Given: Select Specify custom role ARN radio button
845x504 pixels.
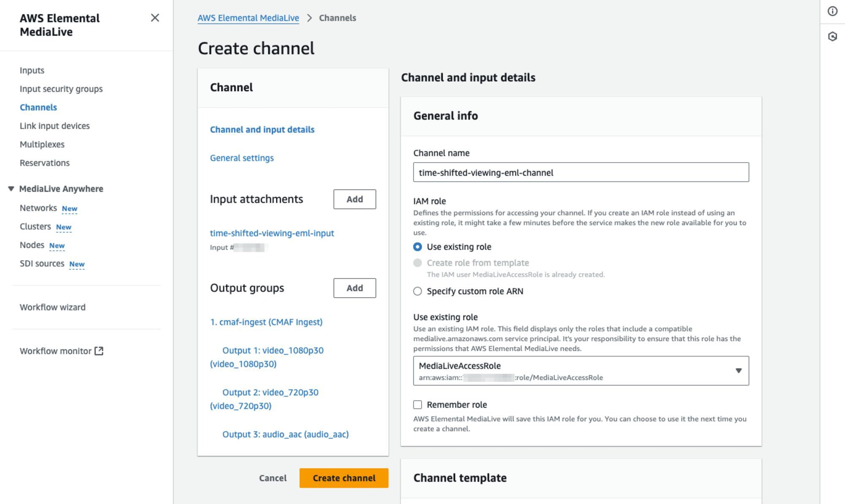Looking at the screenshot, I should (x=417, y=291).
